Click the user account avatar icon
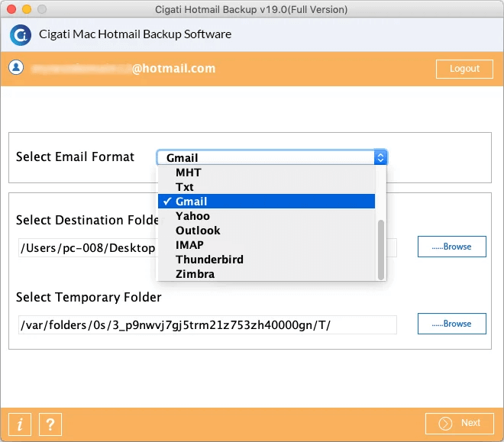 click(16, 67)
